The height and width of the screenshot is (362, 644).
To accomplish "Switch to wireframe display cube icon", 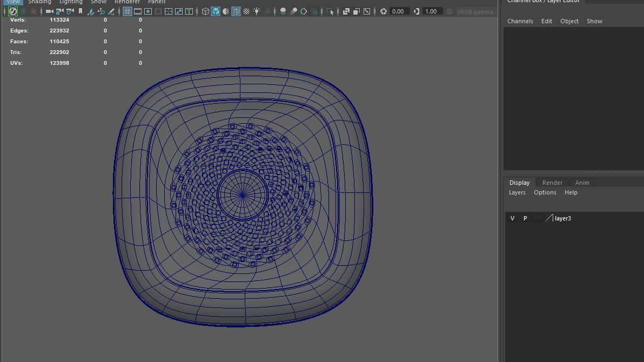I will point(205,11).
